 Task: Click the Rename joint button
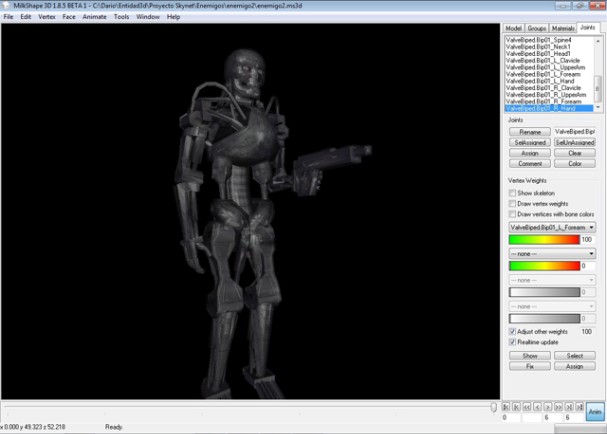tap(530, 132)
